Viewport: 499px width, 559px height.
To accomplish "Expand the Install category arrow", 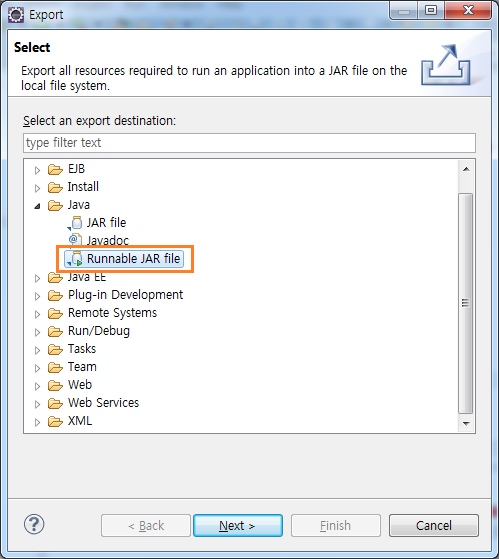I will point(37,188).
